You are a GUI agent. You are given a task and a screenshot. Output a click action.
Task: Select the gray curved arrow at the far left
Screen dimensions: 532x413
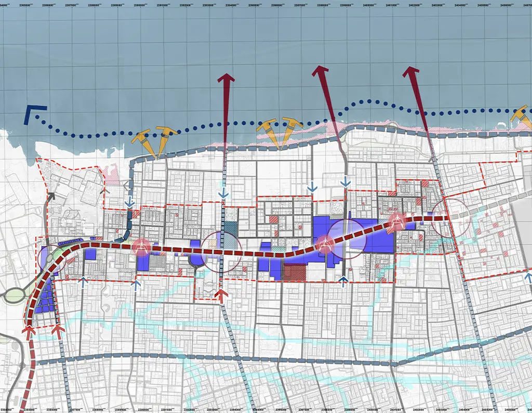51,200
